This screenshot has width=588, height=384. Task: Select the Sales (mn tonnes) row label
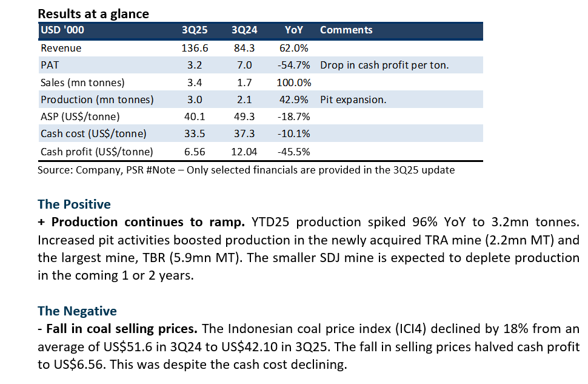click(x=82, y=83)
